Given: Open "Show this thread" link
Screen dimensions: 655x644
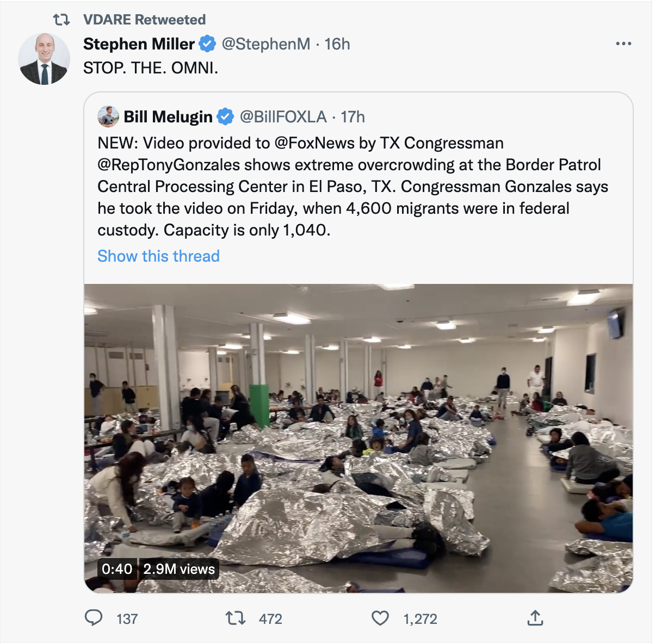Looking at the screenshot, I should coord(158,256).
